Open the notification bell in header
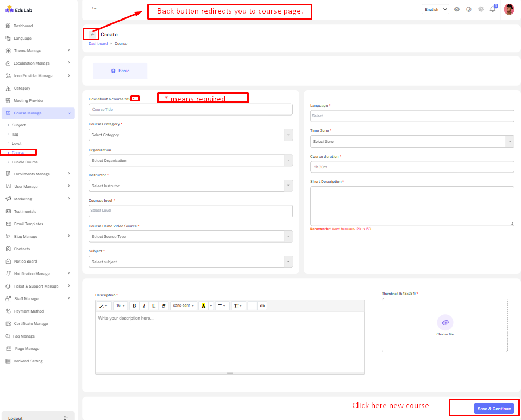 tap(493, 9)
